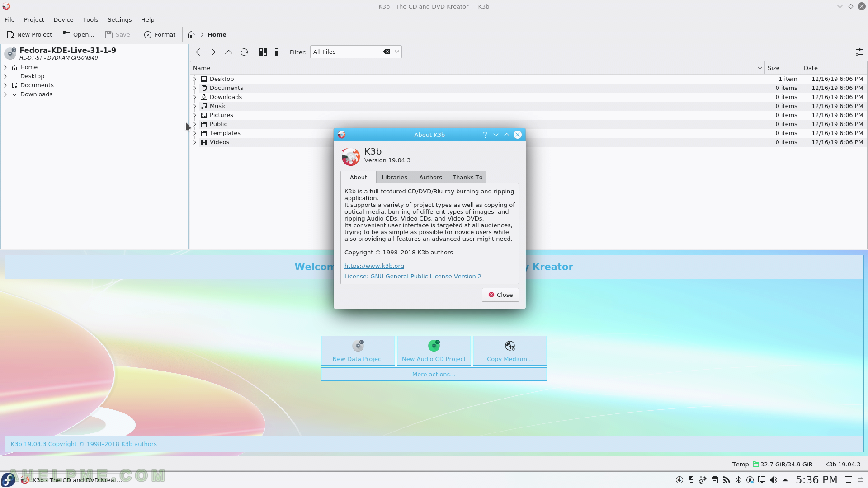Viewport: 868px width, 488px height.
Task: Click the Copy Medium... label
Action: pyautogui.click(x=509, y=359)
